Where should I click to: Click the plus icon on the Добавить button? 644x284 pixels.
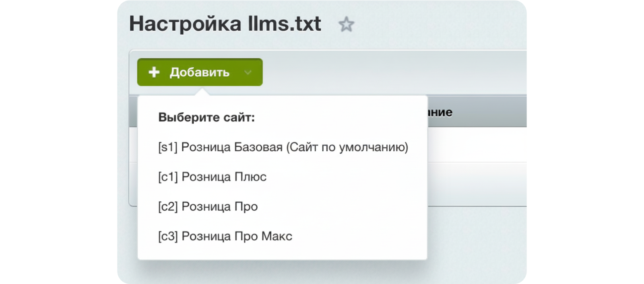click(155, 72)
